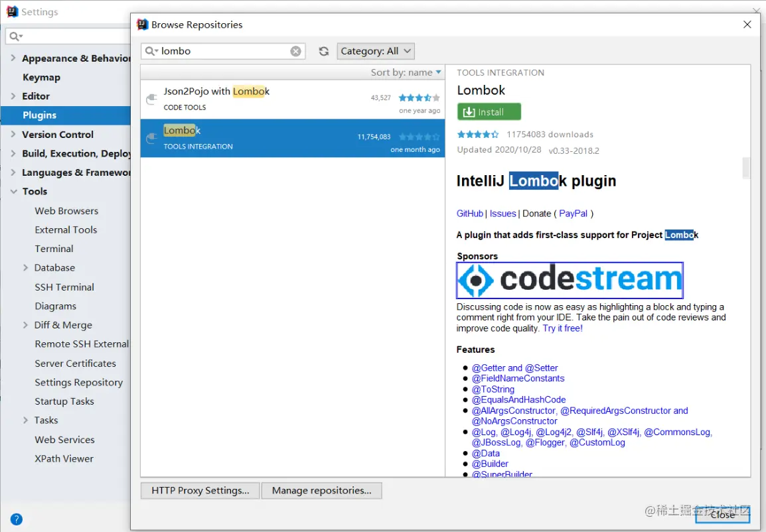
Task: Open Server Certificates settings
Action: pos(75,363)
